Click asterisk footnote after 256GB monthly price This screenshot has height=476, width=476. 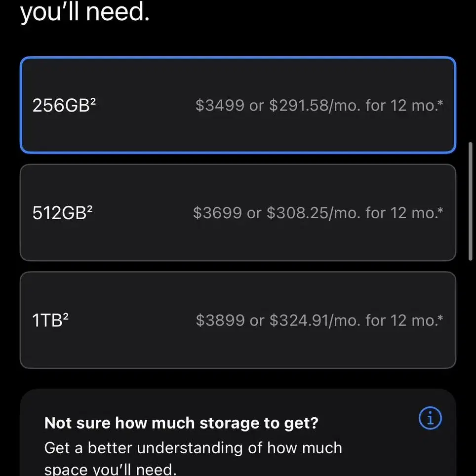(x=440, y=102)
